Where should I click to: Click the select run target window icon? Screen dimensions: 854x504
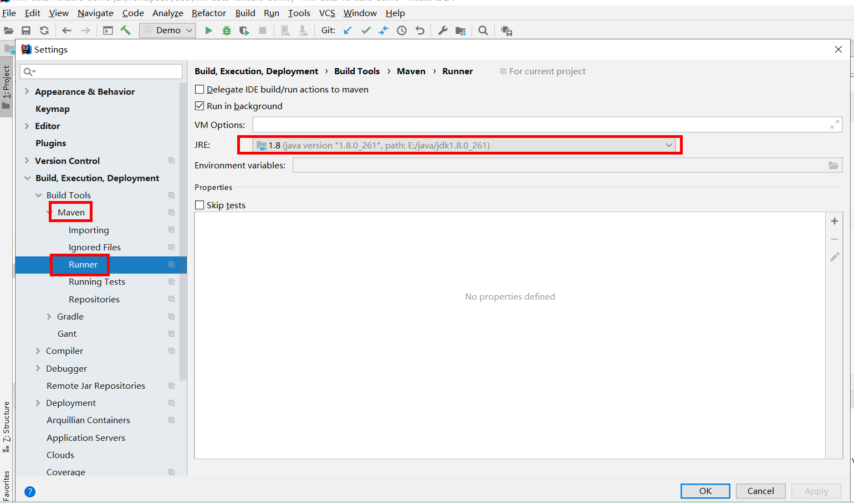tap(108, 30)
